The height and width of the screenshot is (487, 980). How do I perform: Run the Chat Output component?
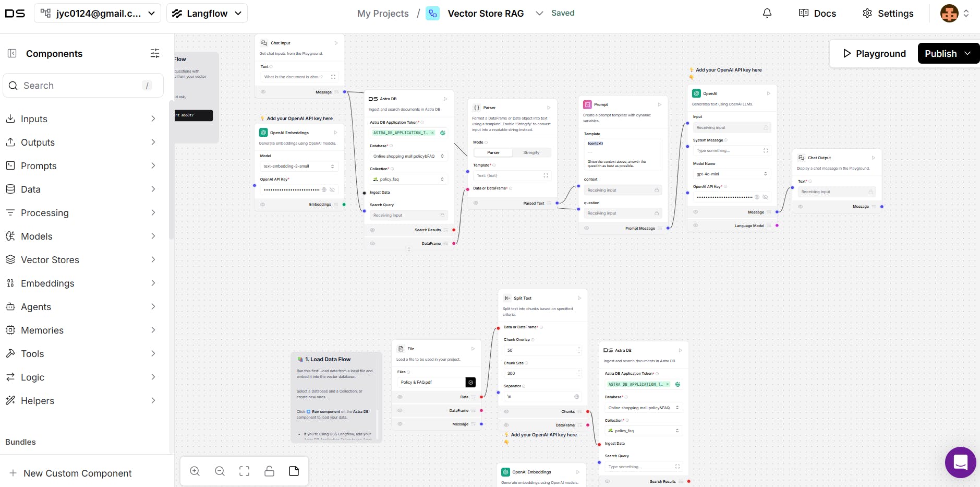coord(874,158)
